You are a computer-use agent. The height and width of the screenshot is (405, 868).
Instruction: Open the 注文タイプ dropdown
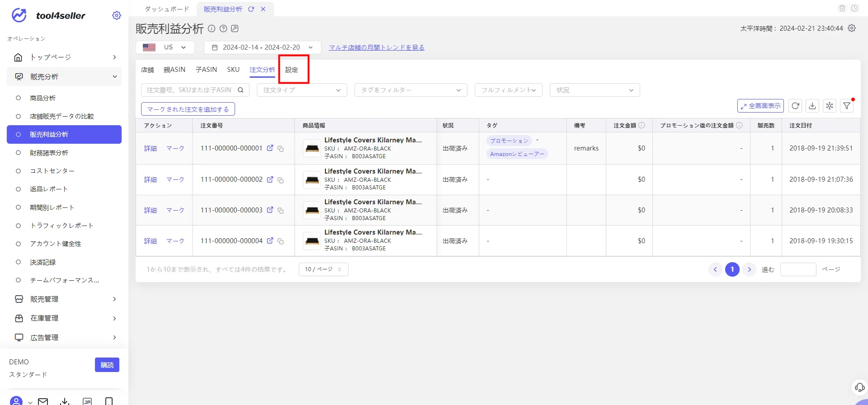(302, 90)
